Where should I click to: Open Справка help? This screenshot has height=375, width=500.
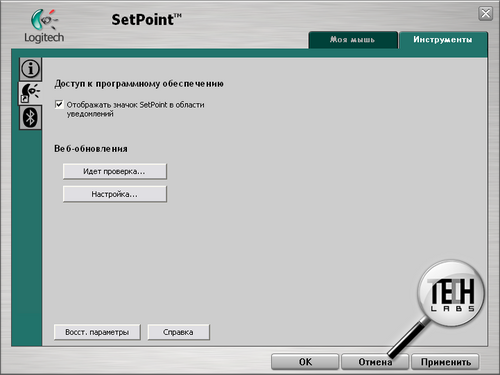[178, 332]
